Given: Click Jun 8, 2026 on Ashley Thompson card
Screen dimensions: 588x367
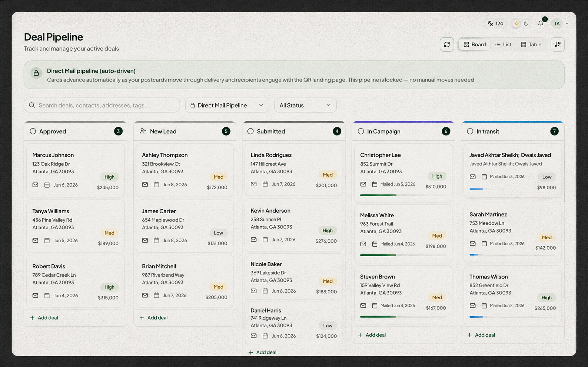Looking at the screenshot, I should (x=175, y=184).
